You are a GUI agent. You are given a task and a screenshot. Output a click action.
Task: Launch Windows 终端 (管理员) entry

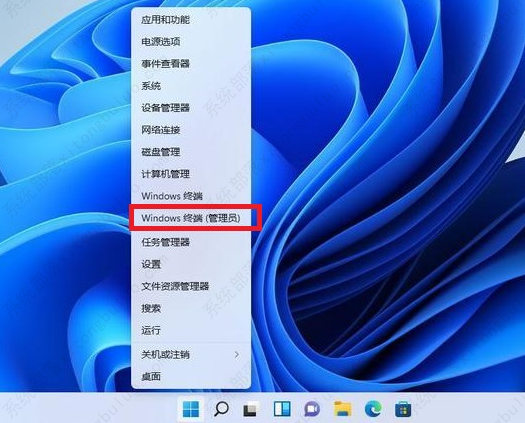click(191, 218)
